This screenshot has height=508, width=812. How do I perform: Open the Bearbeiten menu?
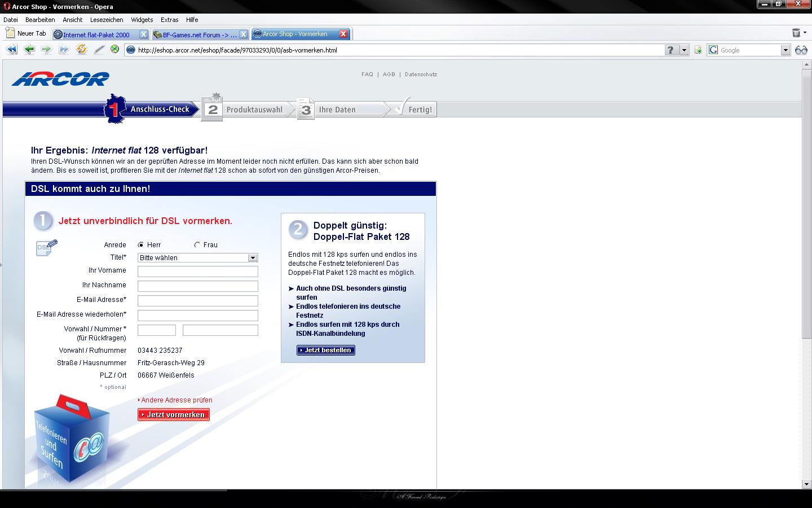click(x=40, y=20)
